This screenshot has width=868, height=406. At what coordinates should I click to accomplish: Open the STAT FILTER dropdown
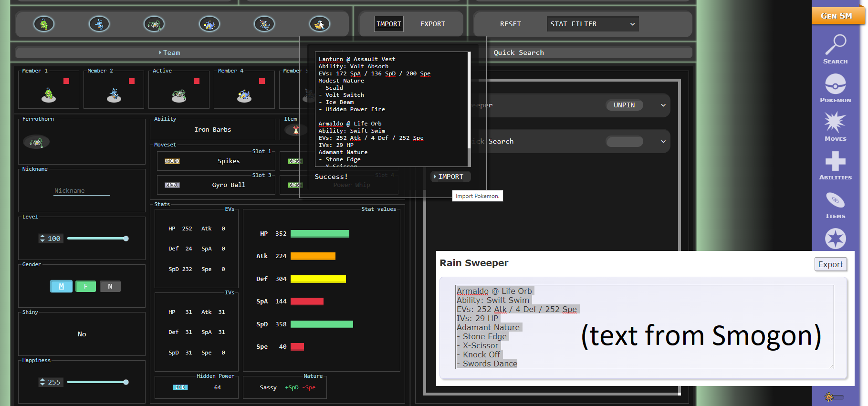click(593, 24)
